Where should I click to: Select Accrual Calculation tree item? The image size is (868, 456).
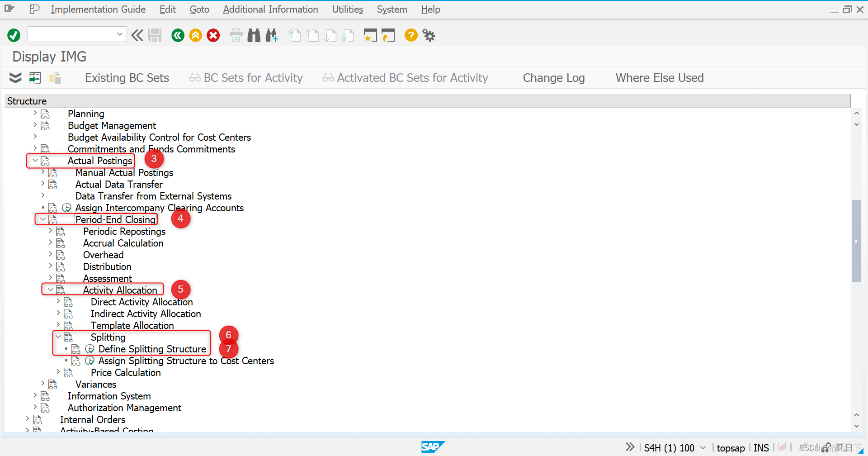coord(123,243)
